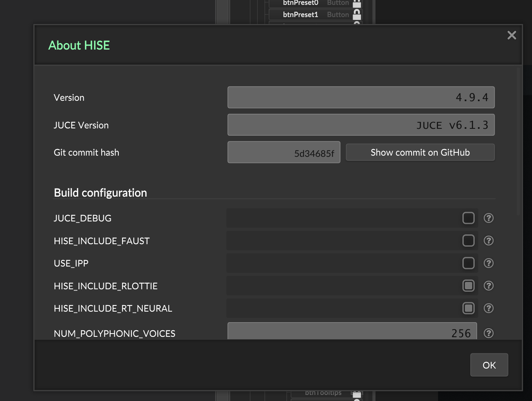Viewport: 532px width, 401px height.
Task: Toggle the HISE_INCLUDE_RT_NEURAL checkbox
Action: (468, 308)
